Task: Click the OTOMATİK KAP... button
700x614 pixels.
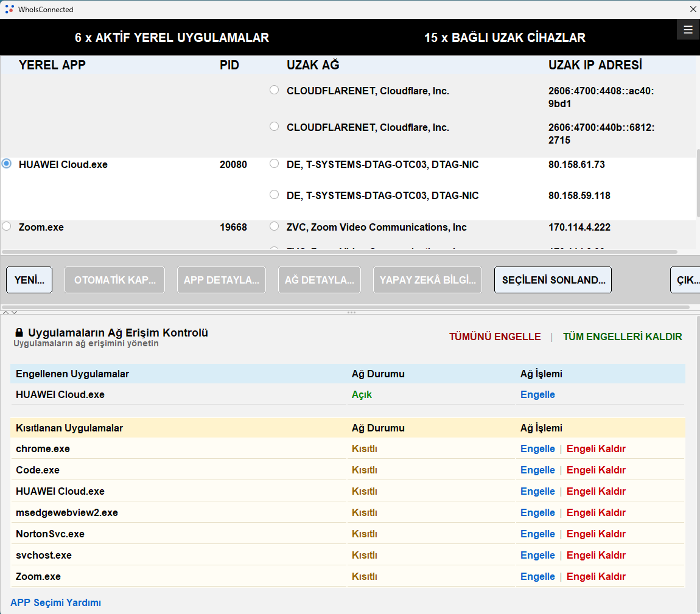Action: (114, 280)
